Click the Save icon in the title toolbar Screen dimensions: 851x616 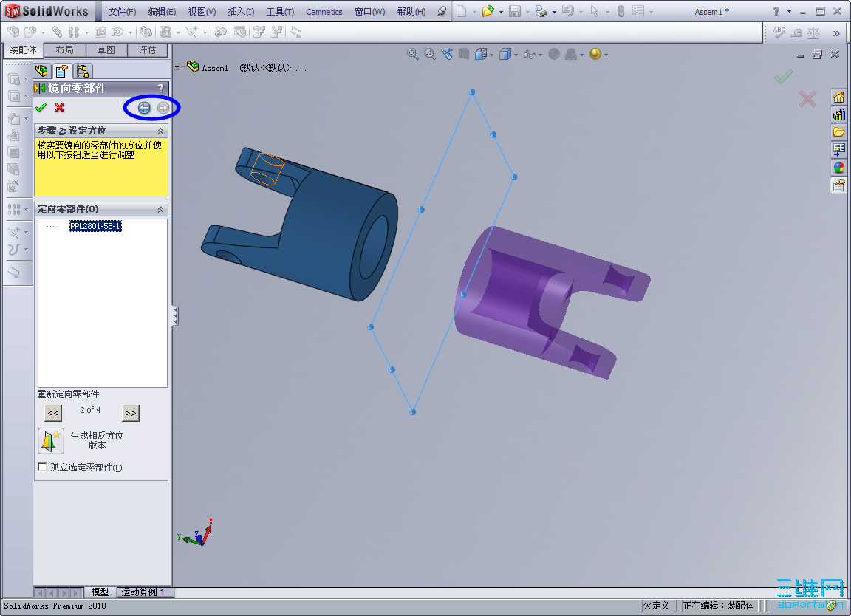tap(514, 11)
